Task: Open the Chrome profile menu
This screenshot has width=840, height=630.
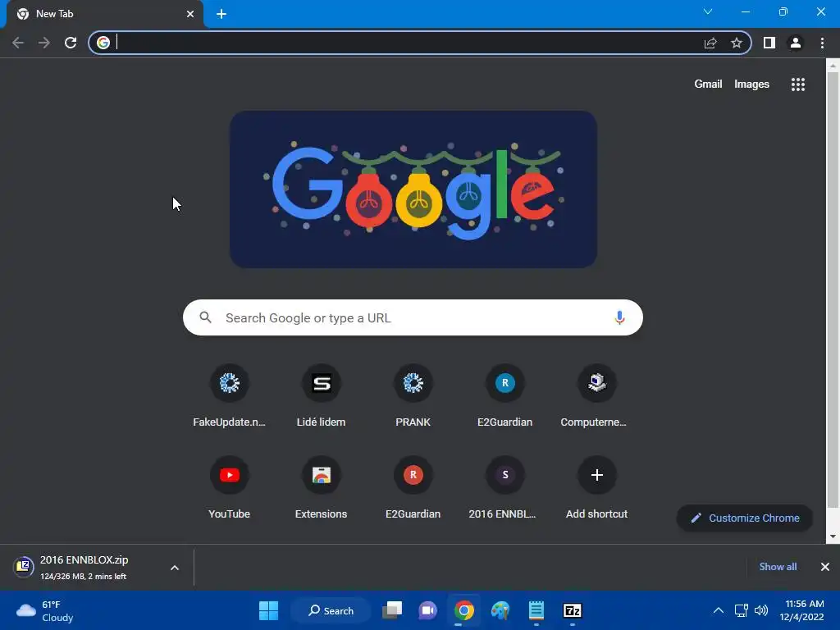Action: tap(796, 43)
